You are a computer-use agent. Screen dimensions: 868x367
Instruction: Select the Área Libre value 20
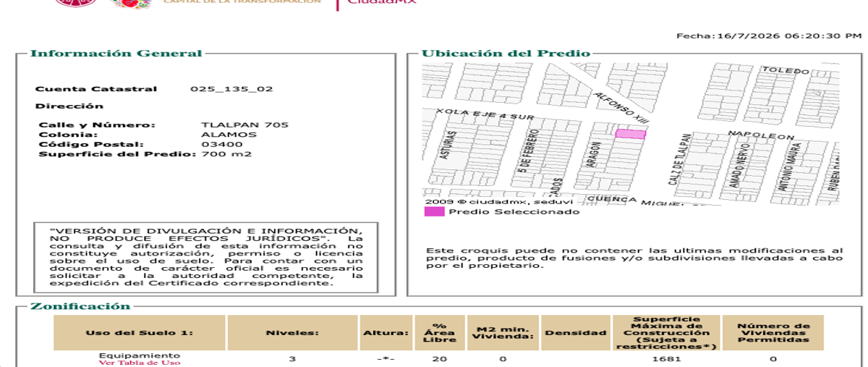[440, 359]
